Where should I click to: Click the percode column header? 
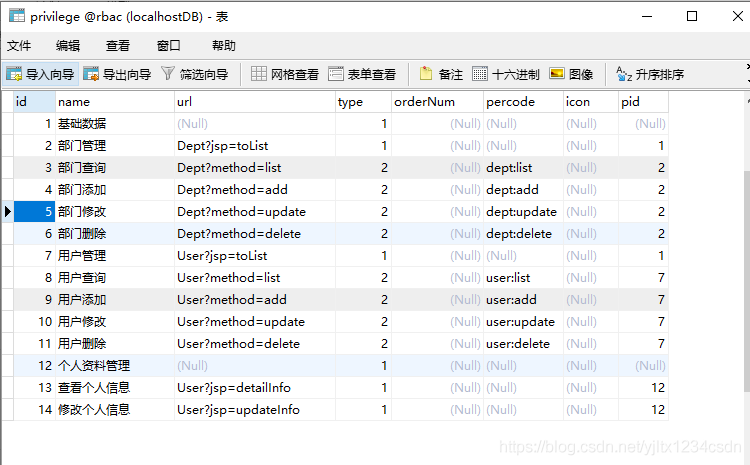click(523, 102)
